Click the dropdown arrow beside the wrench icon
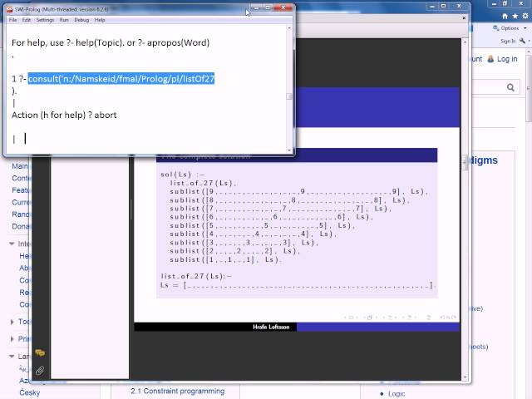The image size is (532, 399). [529, 41]
